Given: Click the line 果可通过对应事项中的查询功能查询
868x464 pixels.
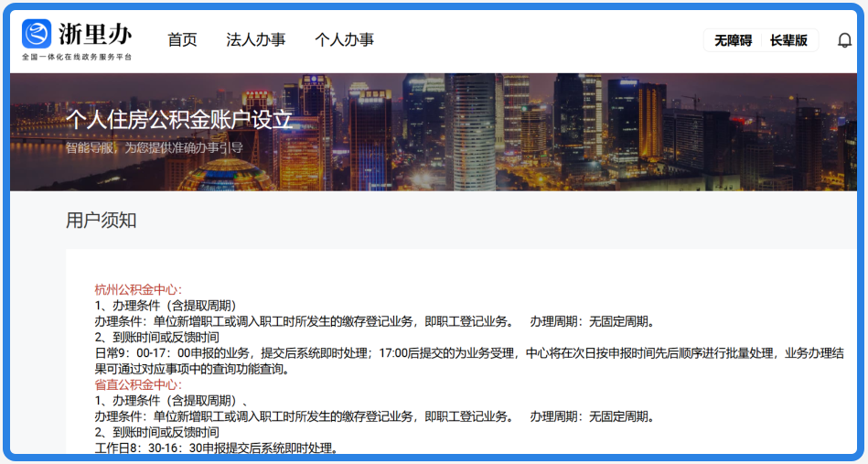Looking at the screenshot, I should [x=193, y=370].
